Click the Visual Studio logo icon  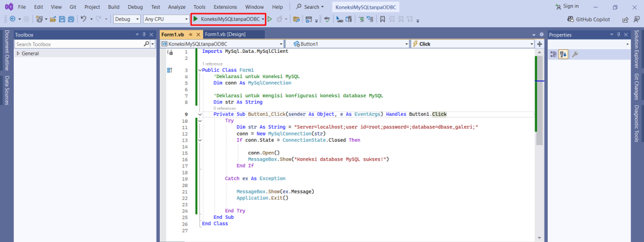tap(8, 6)
